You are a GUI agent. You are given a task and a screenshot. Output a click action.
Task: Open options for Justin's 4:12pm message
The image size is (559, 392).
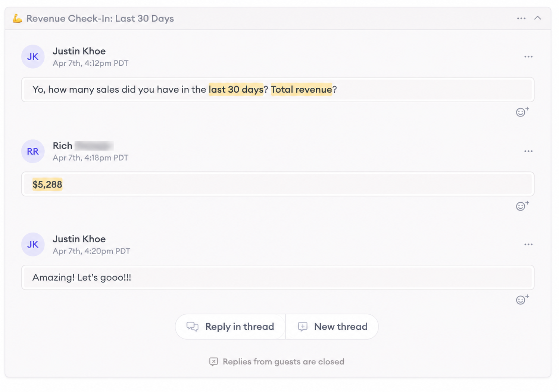click(x=528, y=57)
